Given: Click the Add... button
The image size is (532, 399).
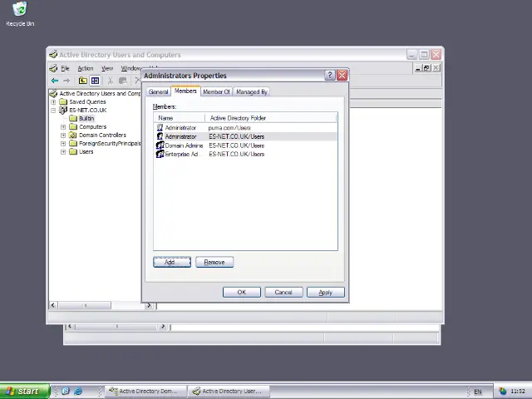Looking at the screenshot, I should [x=172, y=262].
